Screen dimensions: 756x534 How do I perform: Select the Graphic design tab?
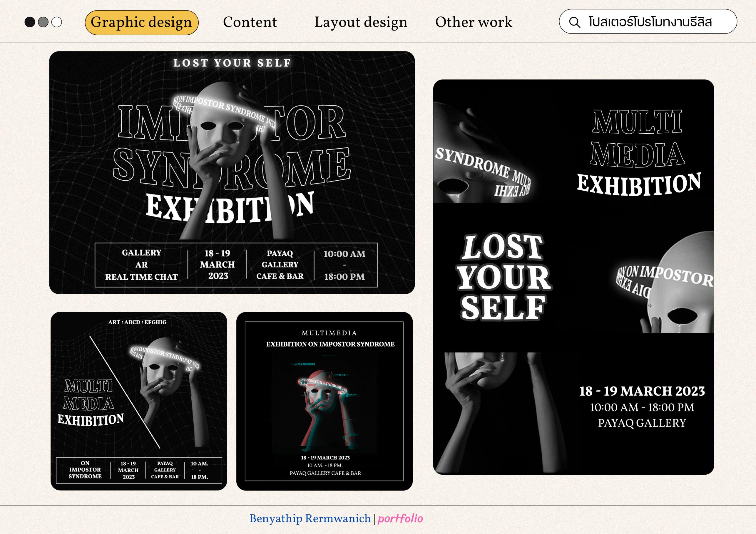click(x=141, y=22)
